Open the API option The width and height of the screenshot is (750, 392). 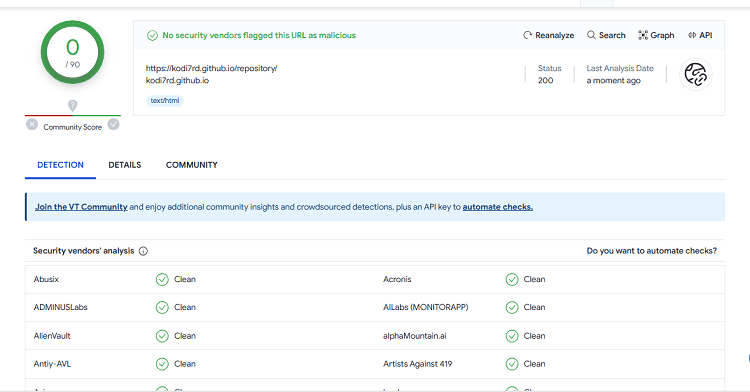pyautogui.click(x=700, y=35)
